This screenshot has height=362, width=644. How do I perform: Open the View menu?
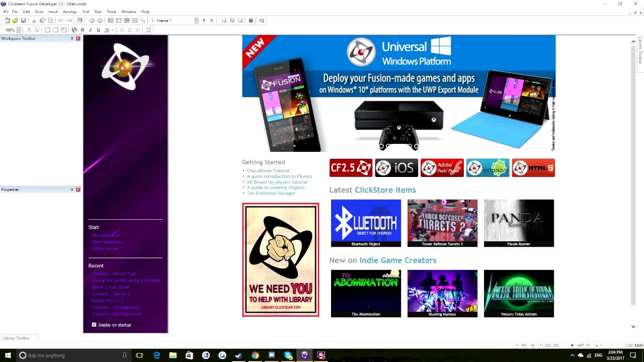pos(39,12)
